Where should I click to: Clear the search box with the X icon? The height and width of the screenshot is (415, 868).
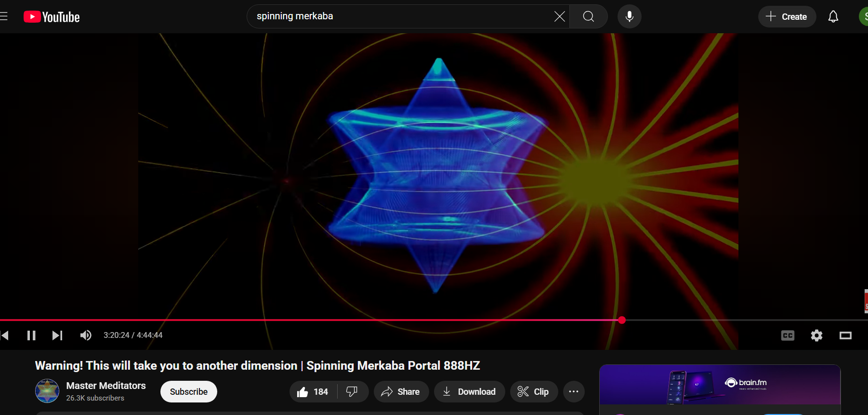pyautogui.click(x=559, y=16)
